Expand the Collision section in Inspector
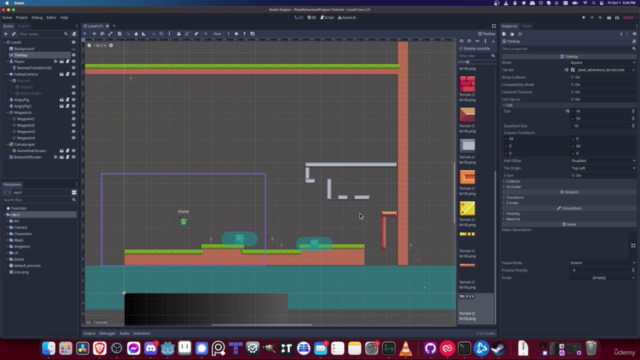 coord(569,181)
